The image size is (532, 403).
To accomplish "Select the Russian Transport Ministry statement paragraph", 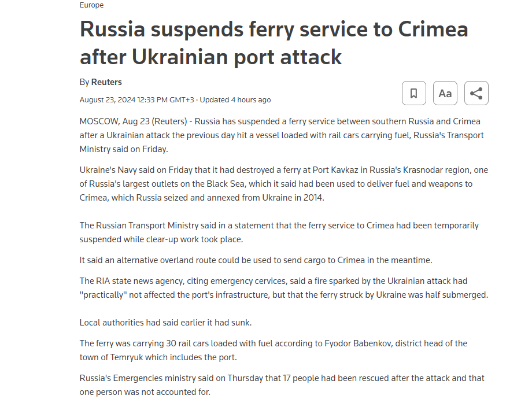I will point(279,232).
